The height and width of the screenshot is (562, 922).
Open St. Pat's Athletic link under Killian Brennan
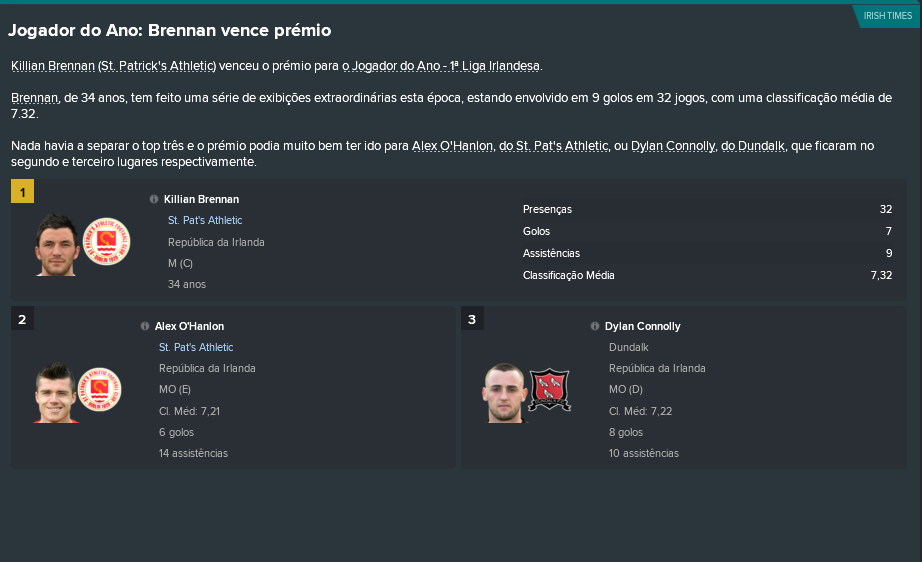[205, 220]
